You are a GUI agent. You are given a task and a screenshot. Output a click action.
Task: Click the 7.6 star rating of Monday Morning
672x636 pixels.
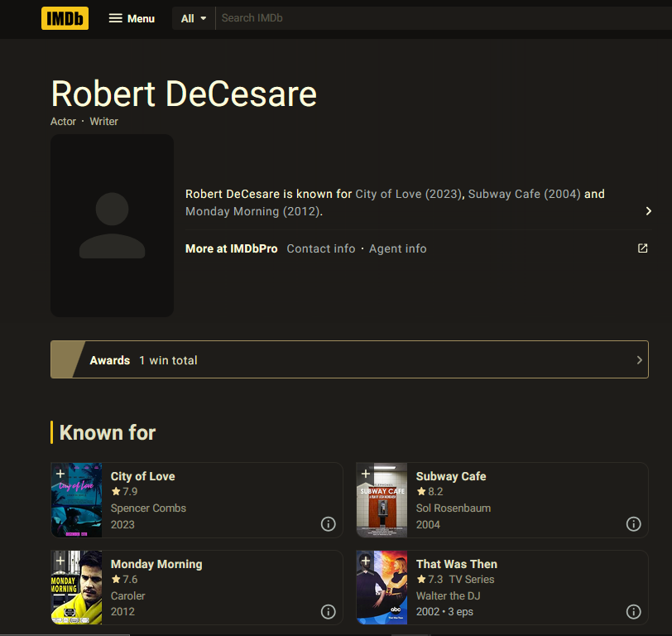tap(124, 580)
